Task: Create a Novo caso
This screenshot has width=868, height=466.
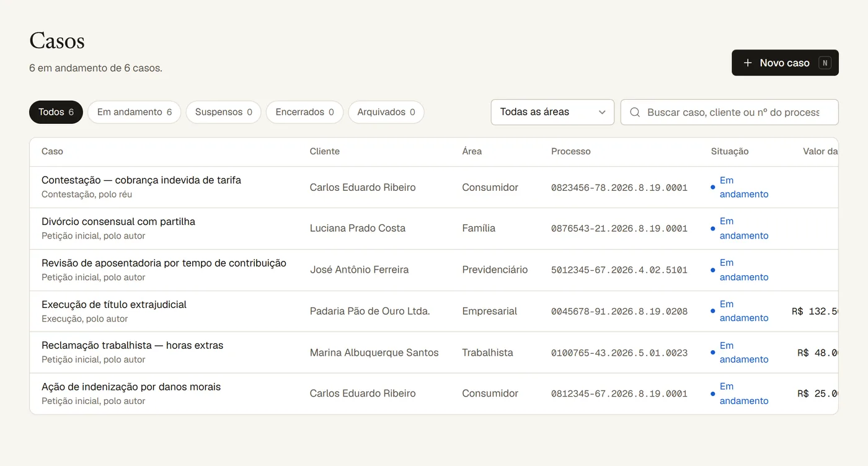Action: point(785,63)
